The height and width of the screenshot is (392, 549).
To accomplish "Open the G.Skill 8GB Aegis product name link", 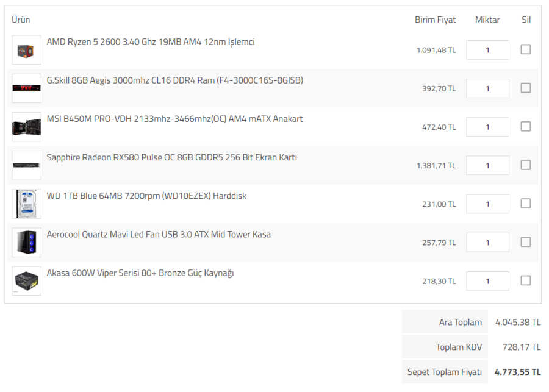I will [x=174, y=80].
